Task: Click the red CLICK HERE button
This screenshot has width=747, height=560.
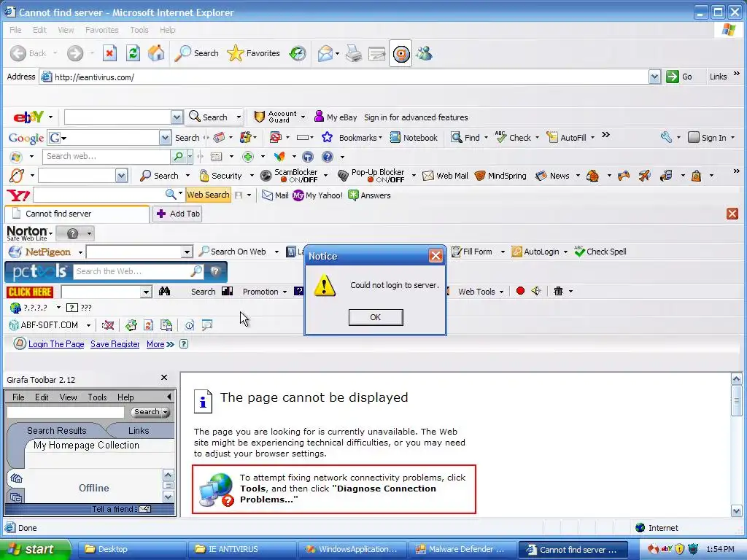Action: (29, 292)
